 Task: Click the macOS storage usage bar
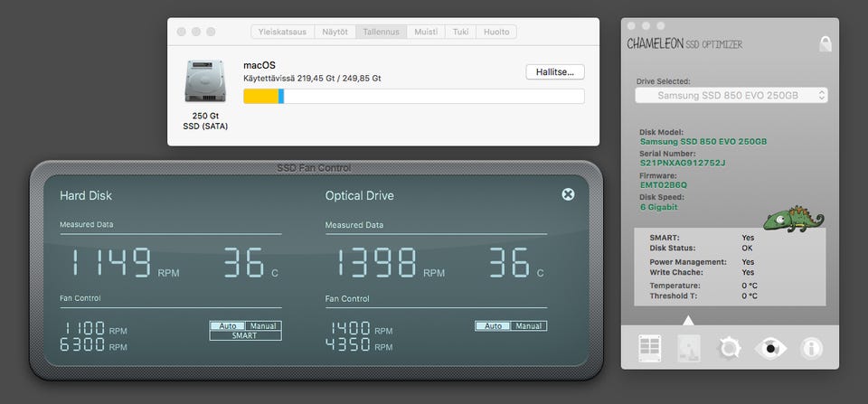413,97
